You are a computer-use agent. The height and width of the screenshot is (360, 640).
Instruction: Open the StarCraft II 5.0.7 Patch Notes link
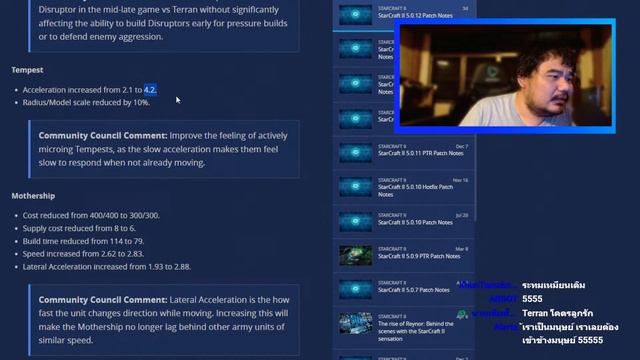413,290
